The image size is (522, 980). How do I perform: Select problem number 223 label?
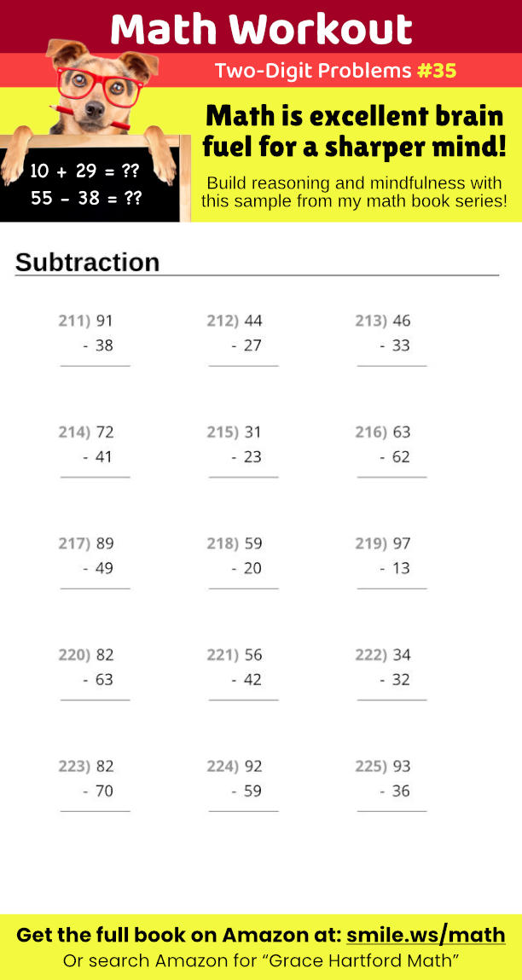(74, 766)
